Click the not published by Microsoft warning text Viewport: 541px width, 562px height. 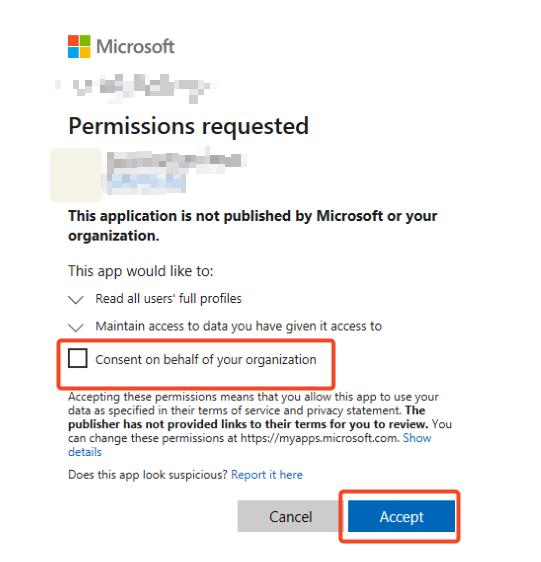[253, 226]
